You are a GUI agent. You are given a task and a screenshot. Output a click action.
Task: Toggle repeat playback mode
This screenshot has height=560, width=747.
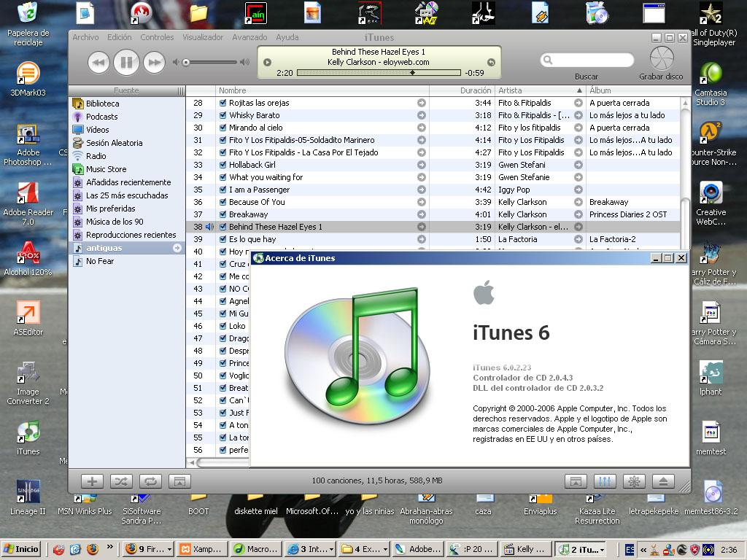(x=150, y=481)
